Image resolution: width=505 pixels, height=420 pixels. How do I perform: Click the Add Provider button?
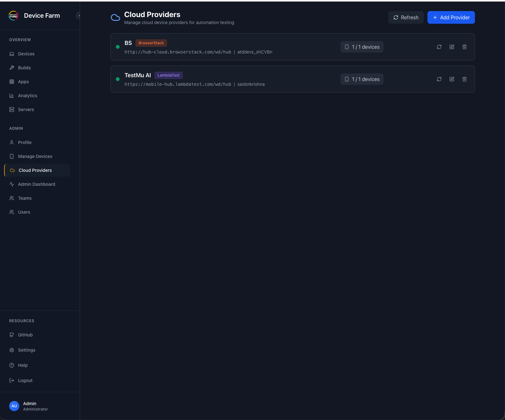[451, 17]
